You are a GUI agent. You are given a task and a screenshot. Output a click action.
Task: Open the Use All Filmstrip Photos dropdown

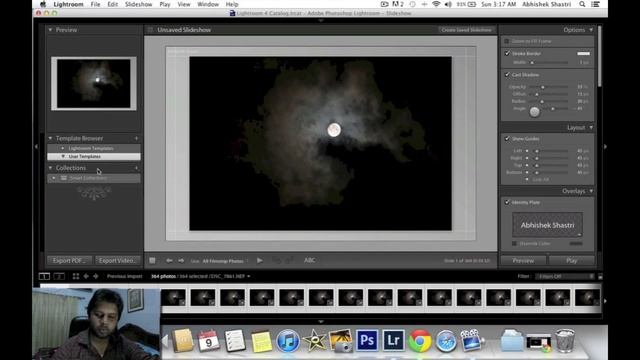[x=225, y=261]
